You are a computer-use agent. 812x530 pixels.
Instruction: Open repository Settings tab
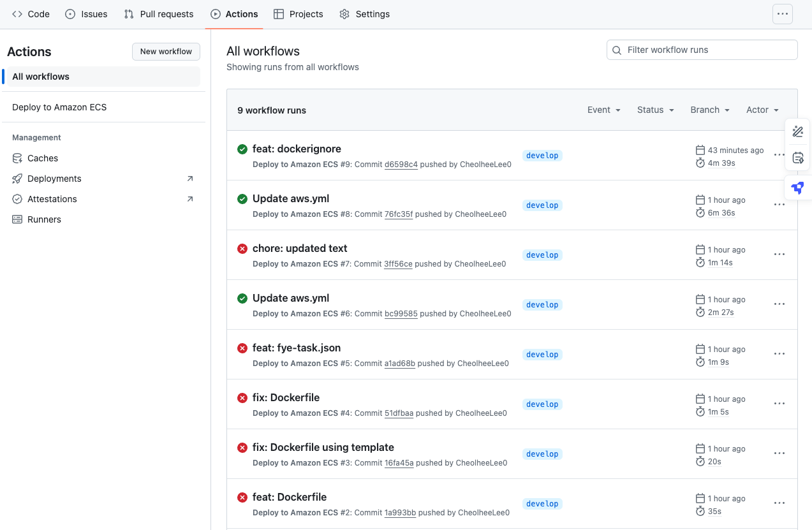[x=364, y=14]
